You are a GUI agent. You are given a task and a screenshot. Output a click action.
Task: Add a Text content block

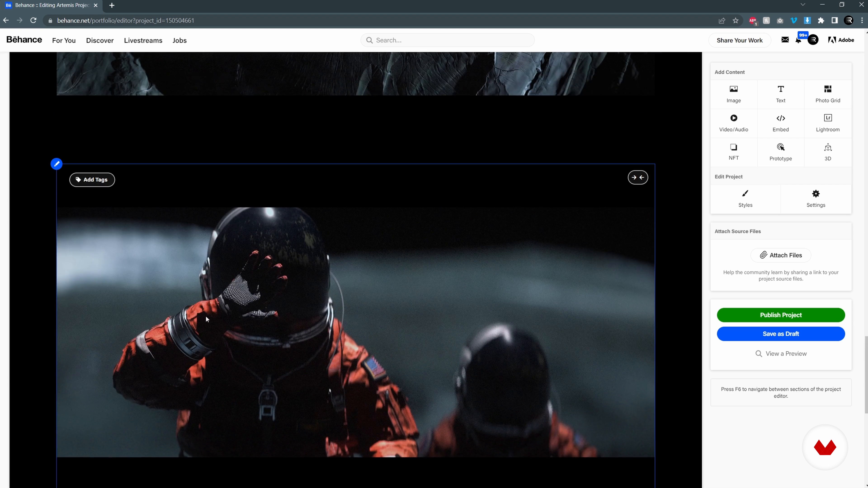(x=780, y=94)
